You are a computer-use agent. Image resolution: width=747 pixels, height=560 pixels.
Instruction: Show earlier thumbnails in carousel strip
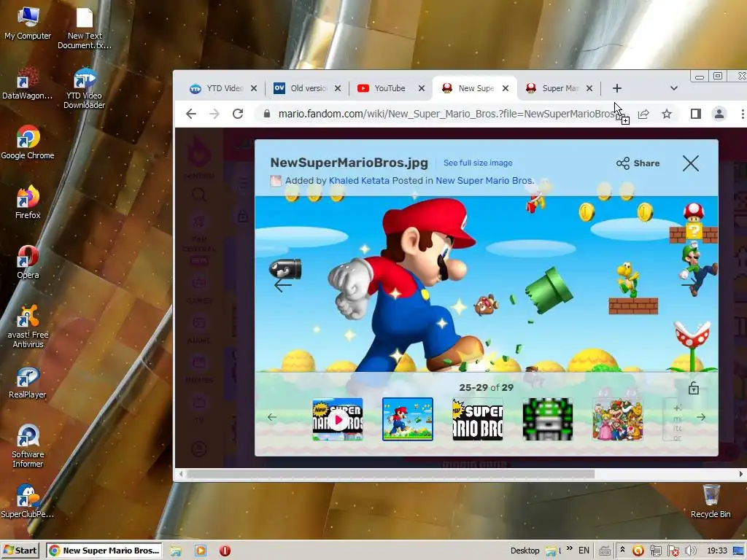click(x=272, y=417)
